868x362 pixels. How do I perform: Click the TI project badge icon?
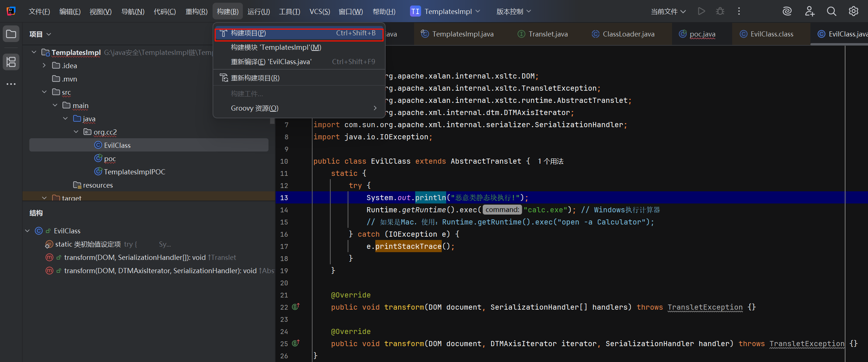[415, 11]
